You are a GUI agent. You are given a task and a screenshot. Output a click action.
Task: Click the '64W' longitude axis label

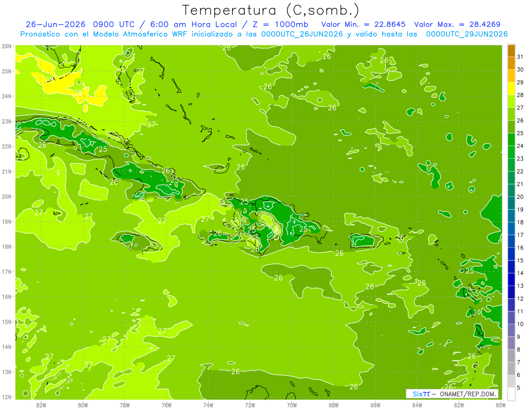(417, 405)
